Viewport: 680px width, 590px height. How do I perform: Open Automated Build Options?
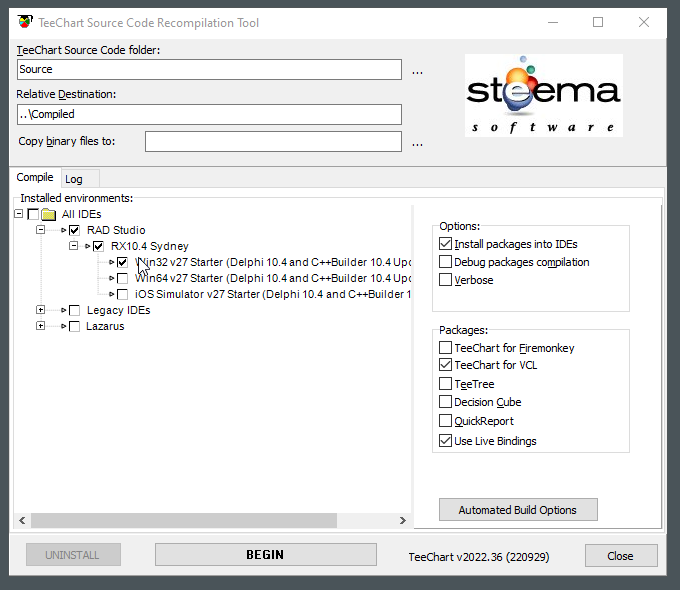click(x=518, y=510)
